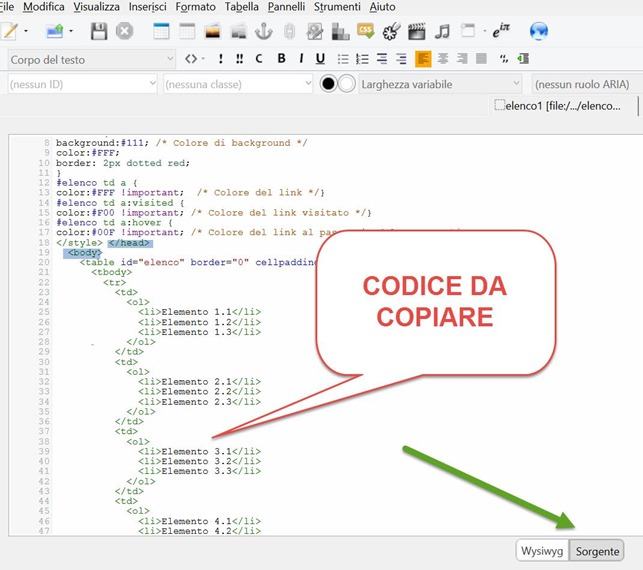Toggle center alignment
Screen dimensions: 643x570
442,59
